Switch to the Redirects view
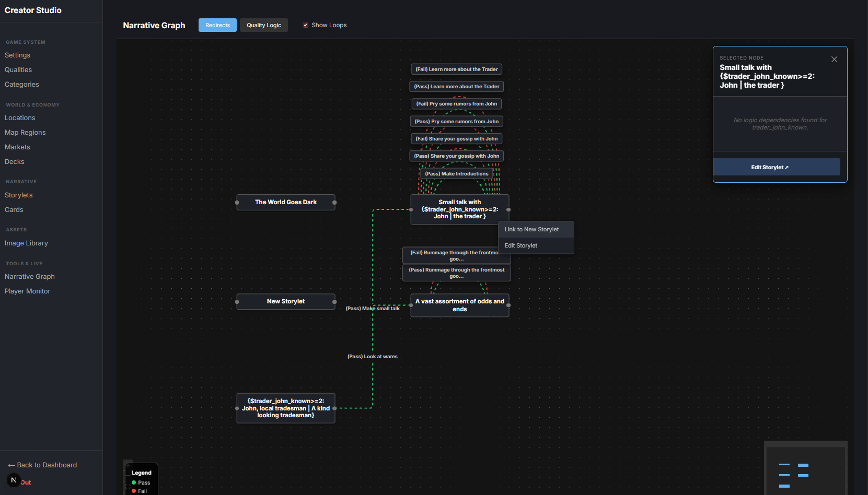Image resolution: width=868 pixels, height=495 pixels. click(217, 25)
